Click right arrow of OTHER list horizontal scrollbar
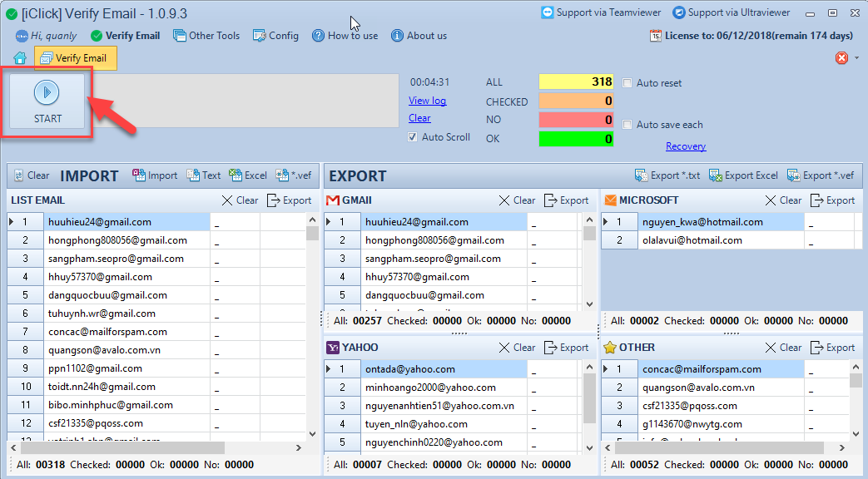 pyautogui.click(x=842, y=447)
